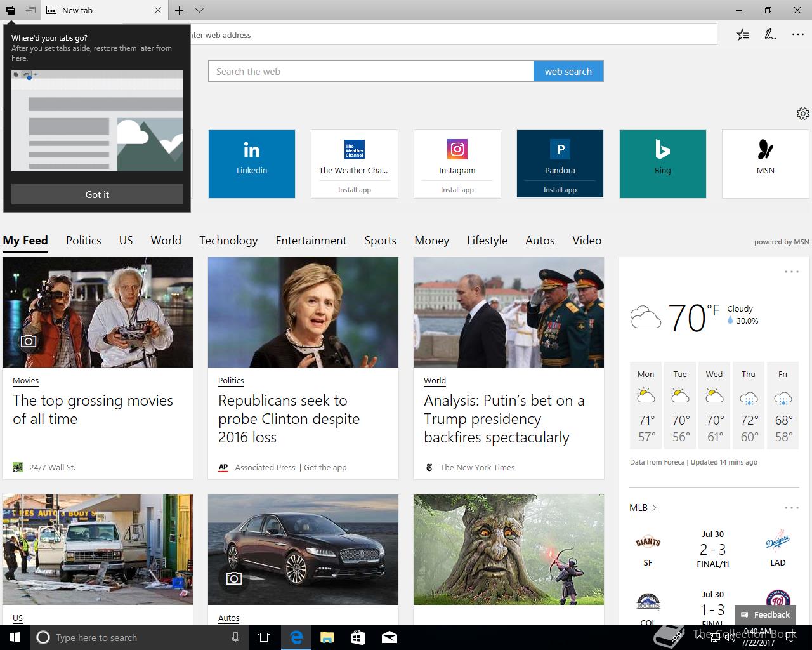Expand MLB scores section chevron

[654, 508]
